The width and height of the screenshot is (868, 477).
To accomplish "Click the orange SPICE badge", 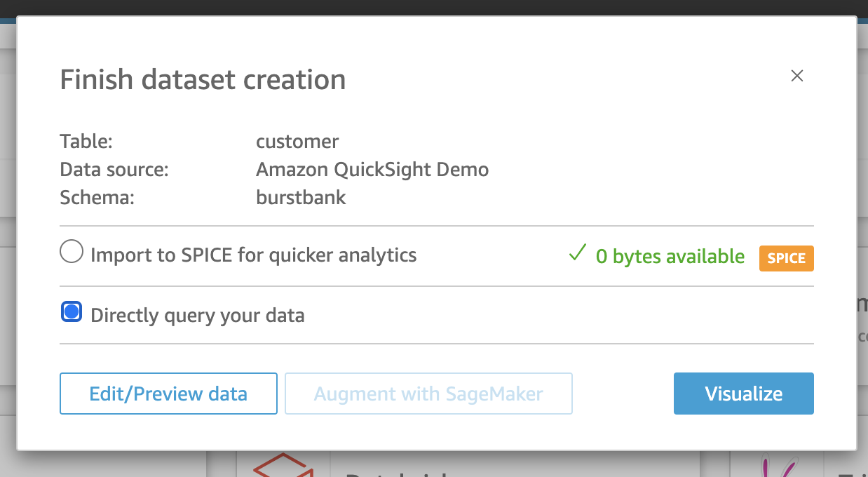I will (x=786, y=258).
